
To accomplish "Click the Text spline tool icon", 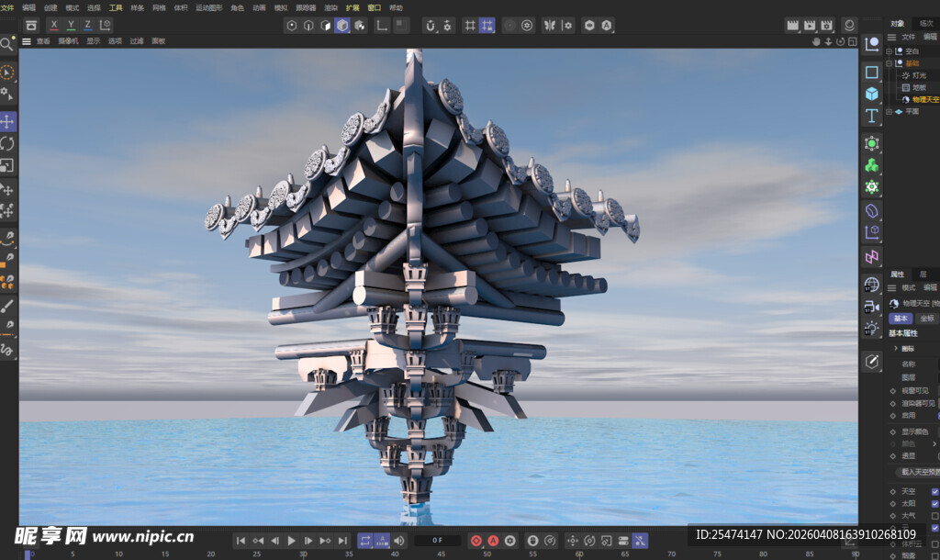I will click(x=871, y=116).
